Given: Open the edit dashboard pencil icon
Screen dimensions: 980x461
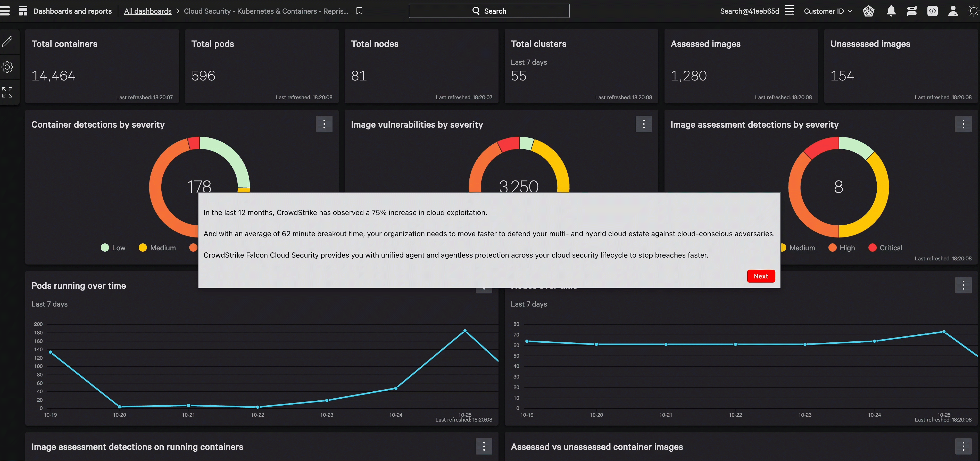Looking at the screenshot, I should pyautogui.click(x=7, y=41).
